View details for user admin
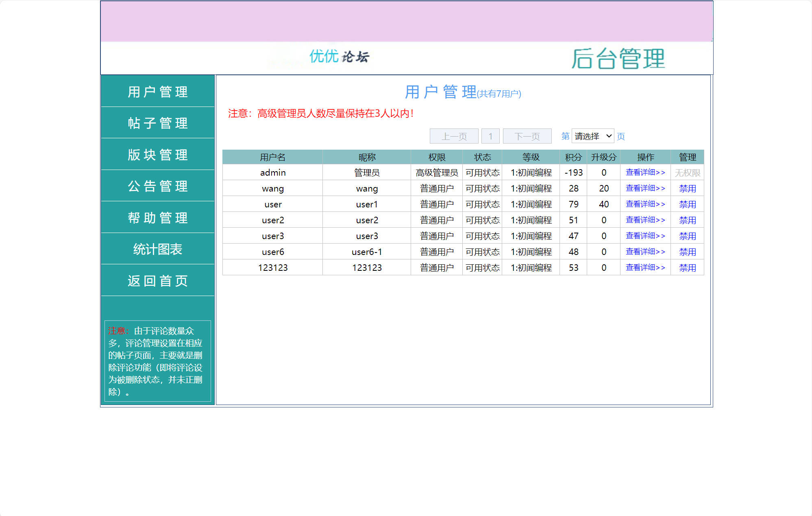 point(645,172)
